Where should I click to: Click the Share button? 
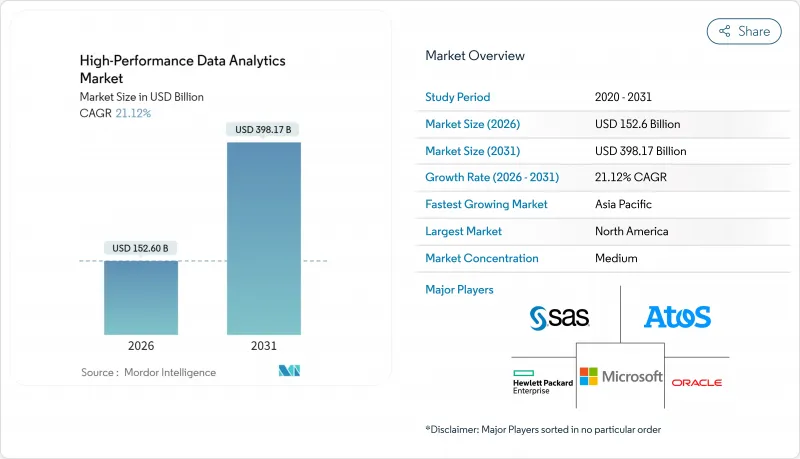[x=744, y=31]
